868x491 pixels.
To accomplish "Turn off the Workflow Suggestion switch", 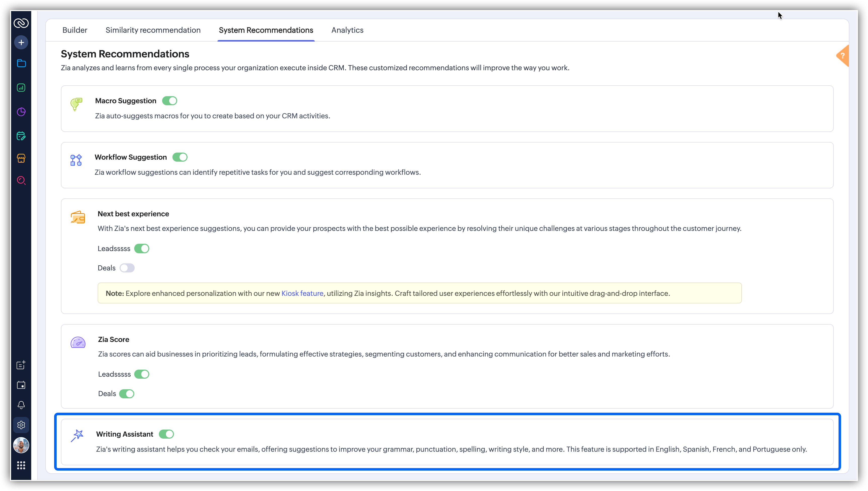I will 180,157.
